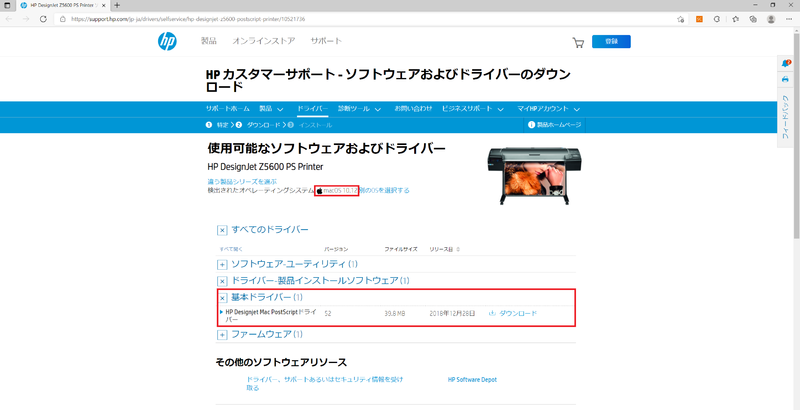Collapse the 基本ドライバー section

[222, 298]
